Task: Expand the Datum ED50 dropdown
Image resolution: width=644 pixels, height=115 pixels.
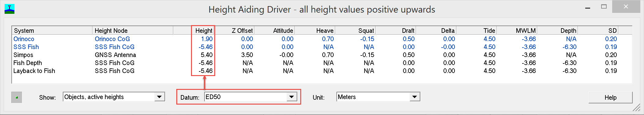Action: coord(292,97)
